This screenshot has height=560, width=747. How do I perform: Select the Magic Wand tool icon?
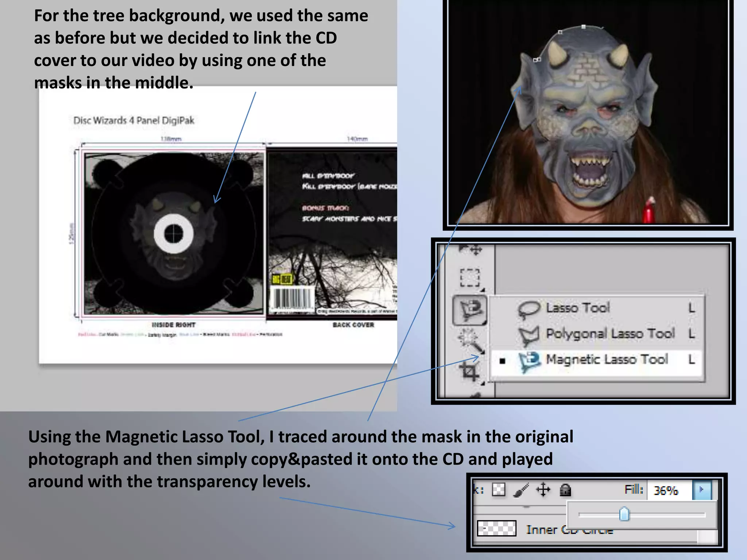coord(471,341)
